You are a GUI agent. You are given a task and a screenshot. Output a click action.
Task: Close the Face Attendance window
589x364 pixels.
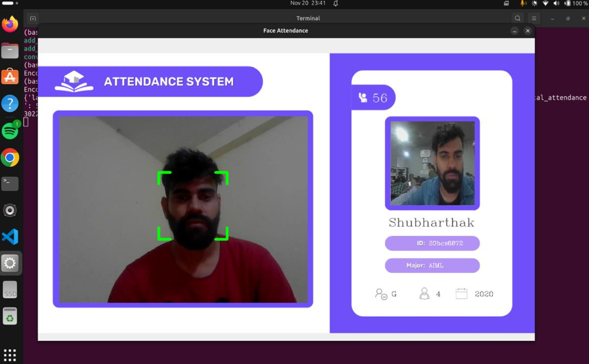pyautogui.click(x=528, y=31)
